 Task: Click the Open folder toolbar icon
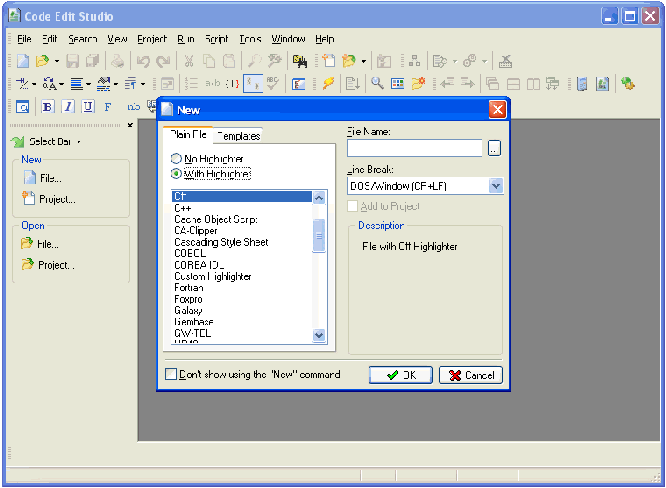42,61
